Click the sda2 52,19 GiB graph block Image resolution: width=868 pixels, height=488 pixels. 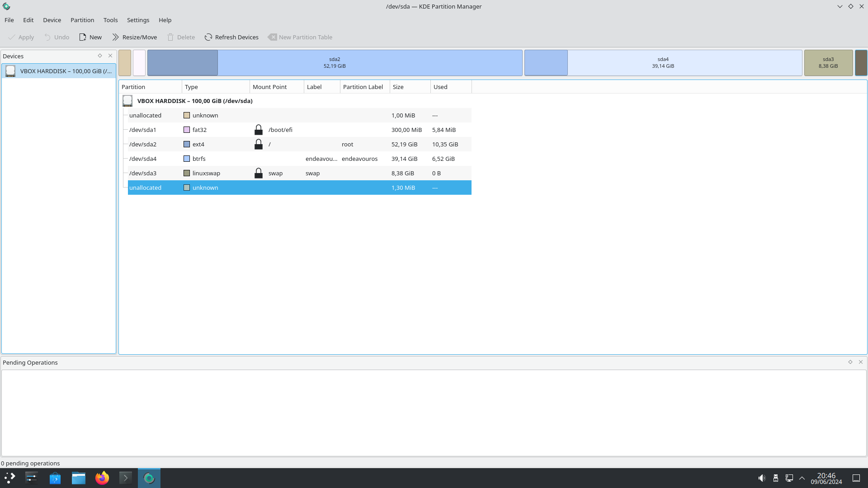tap(335, 62)
